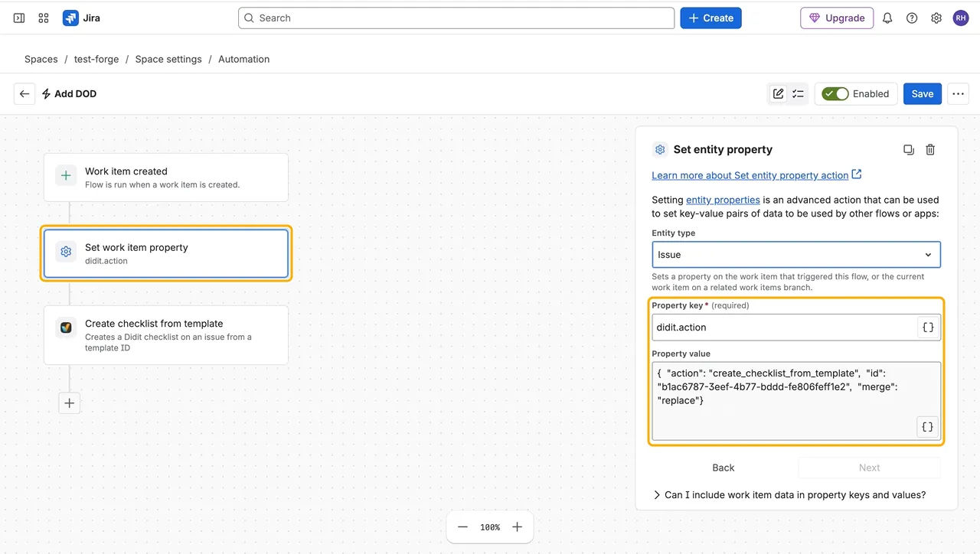Open the test-forge breadcrumb
The height and width of the screenshot is (554, 980).
click(x=96, y=59)
